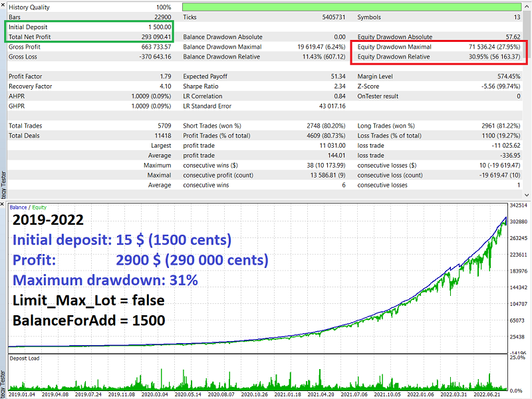This screenshot has width=532, height=399.
Task: Close the balance graph panel with the X
Action: tap(3, 204)
